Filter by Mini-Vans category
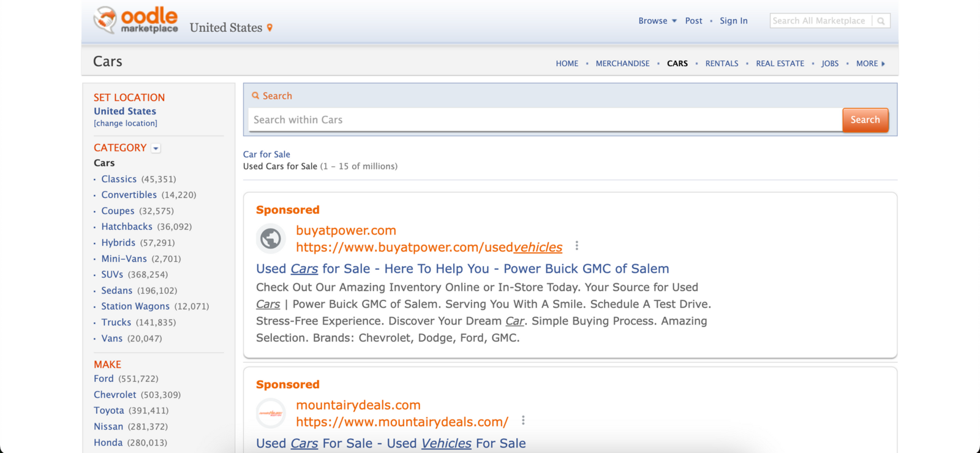 [x=124, y=259]
